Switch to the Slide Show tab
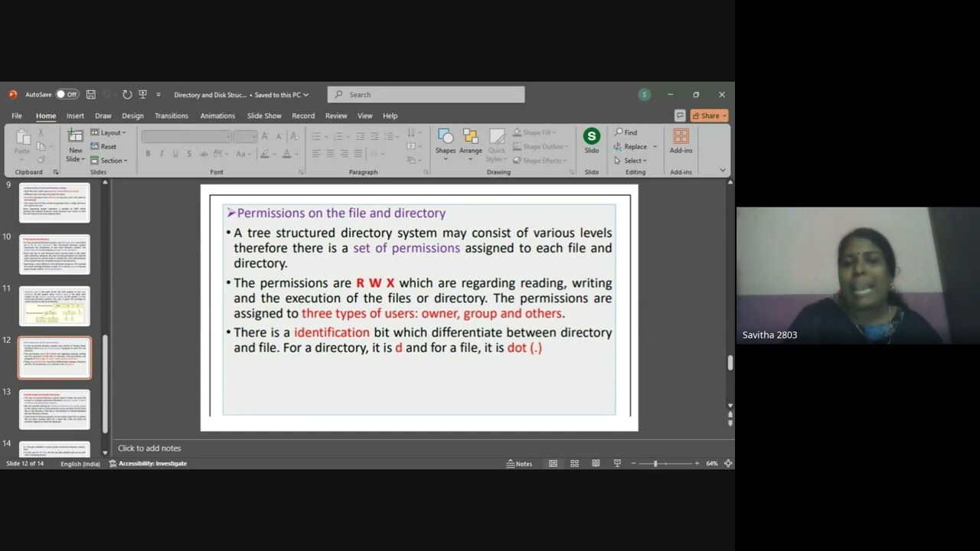 pyautogui.click(x=264, y=116)
